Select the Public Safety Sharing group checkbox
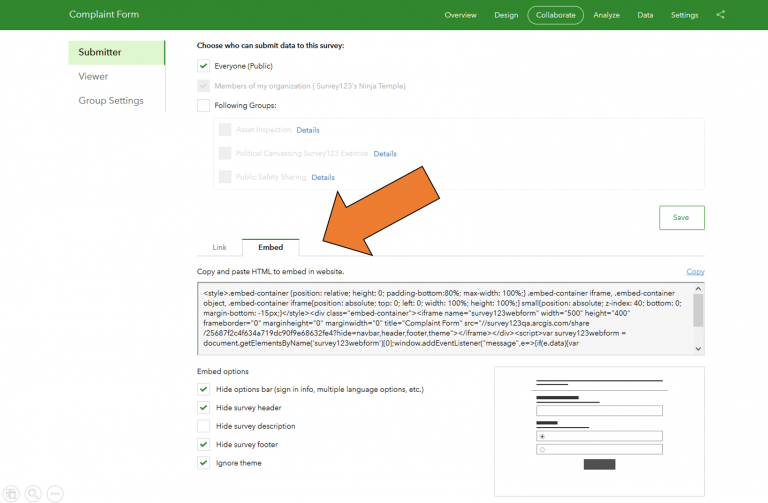The height and width of the screenshot is (503, 768). click(225, 176)
